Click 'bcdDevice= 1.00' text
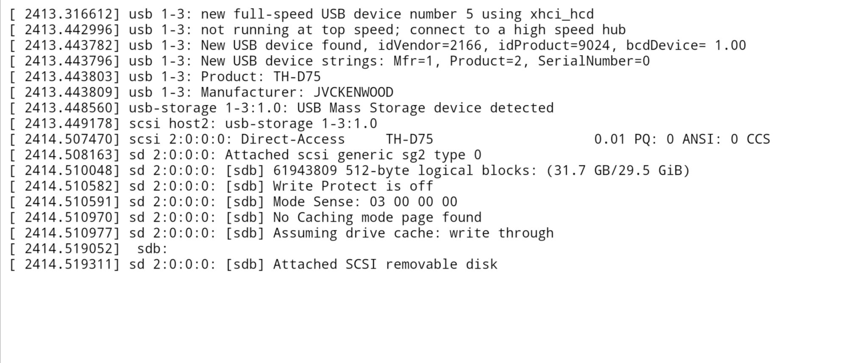The width and height of the screenshot is (868, 363). click(x=686, y=45)
